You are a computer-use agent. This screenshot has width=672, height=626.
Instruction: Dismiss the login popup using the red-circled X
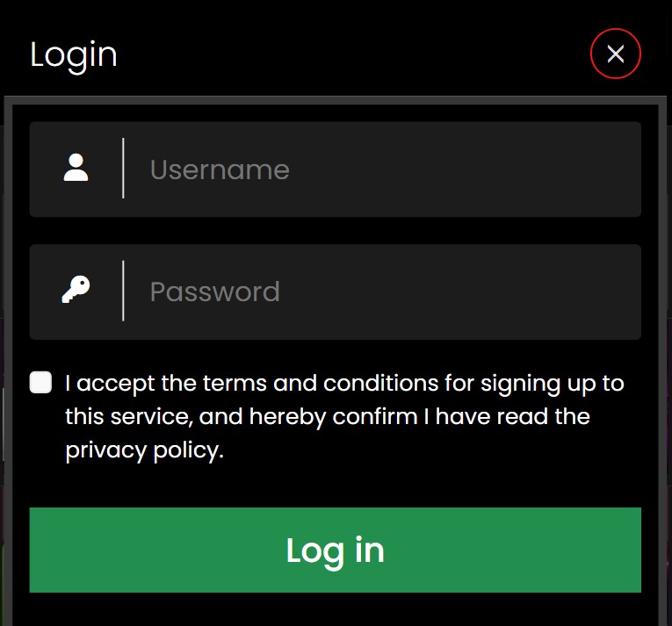(616, 54)
